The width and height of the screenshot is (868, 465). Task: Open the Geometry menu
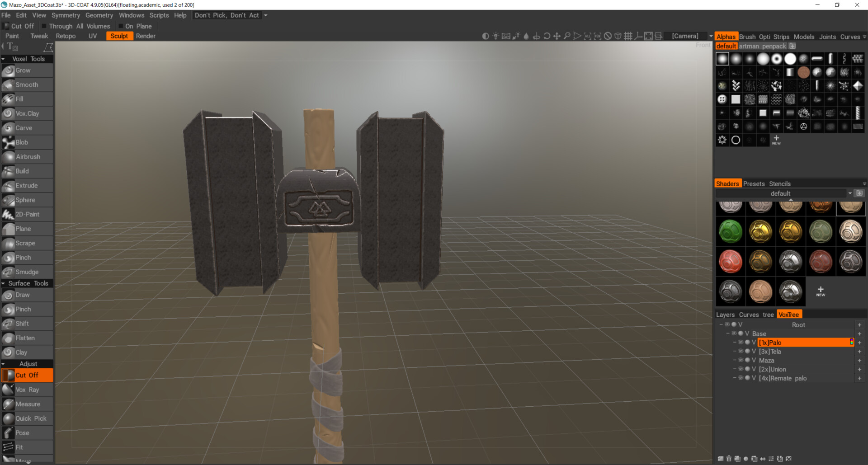[x=99, y=15]
